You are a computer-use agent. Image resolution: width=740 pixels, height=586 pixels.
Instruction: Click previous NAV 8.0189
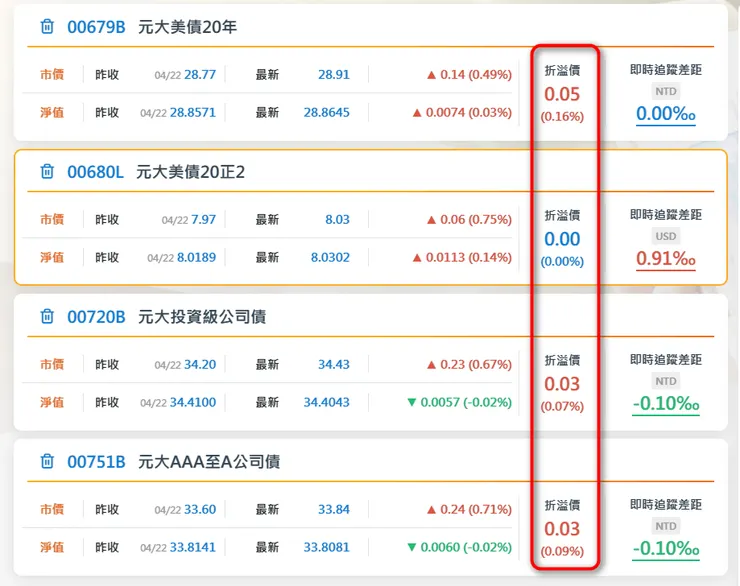tap(196, 257)
